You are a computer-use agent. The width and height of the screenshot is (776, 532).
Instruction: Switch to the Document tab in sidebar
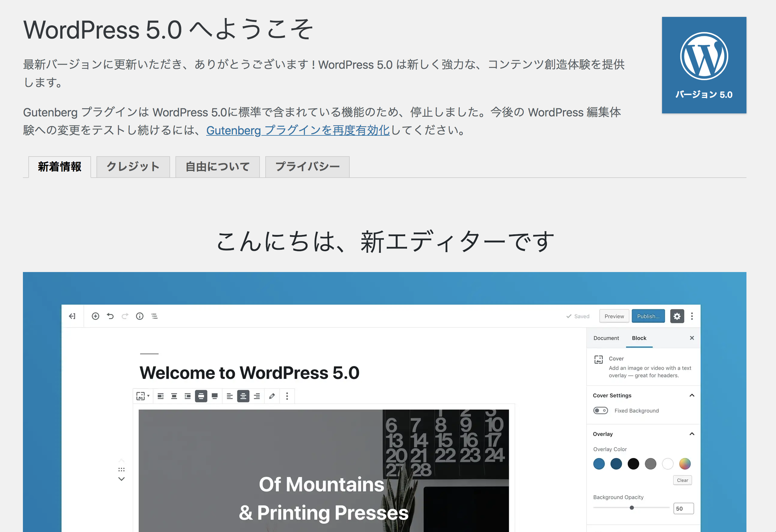point(607,337)
